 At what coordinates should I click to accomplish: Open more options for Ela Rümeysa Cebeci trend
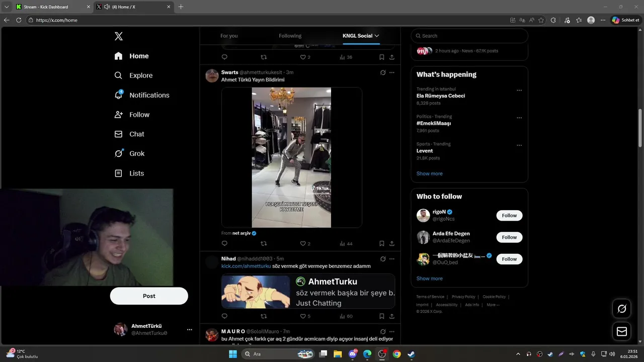[519, 90]
